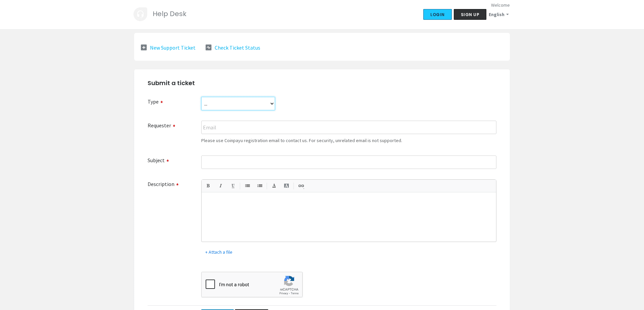This screenshot has width=644, height=310.
Task: Expand the English language dropdown
Action: pos(498,14)
